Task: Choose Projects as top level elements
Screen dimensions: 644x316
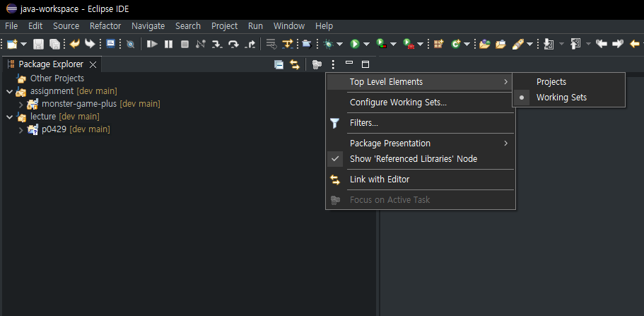Action: coord(568,82)
